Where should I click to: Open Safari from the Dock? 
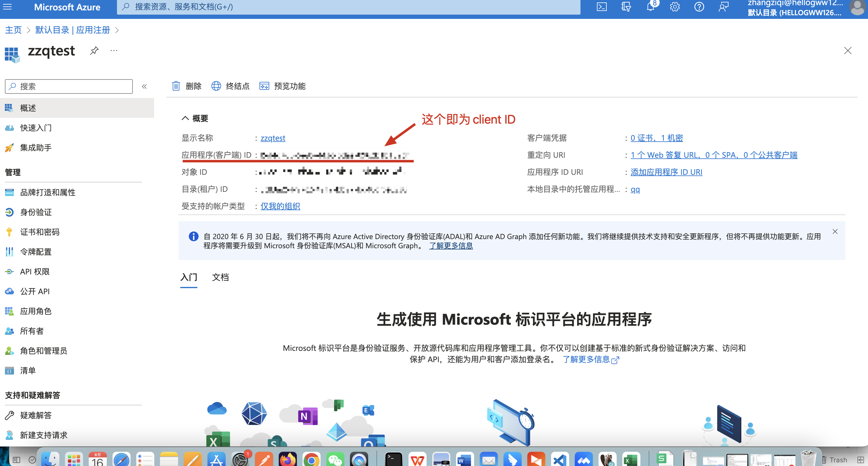pyautogui.click(x=121, y=459)
